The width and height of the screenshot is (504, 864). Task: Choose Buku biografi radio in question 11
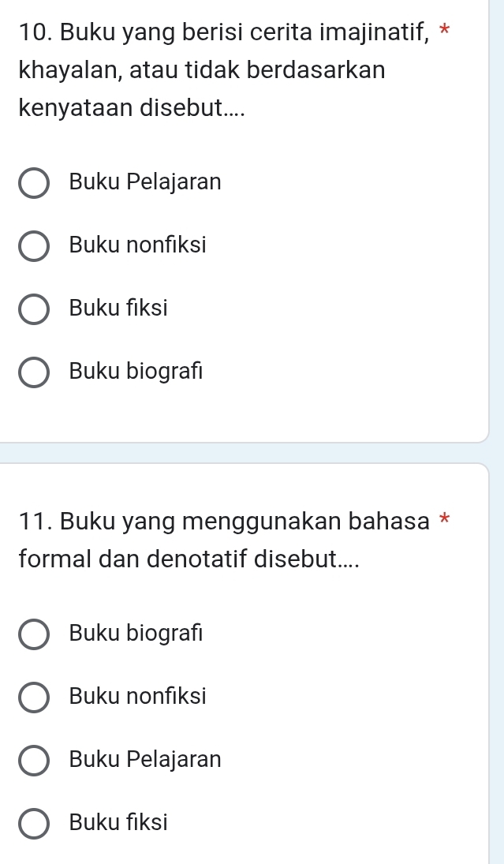click(32, 634)
